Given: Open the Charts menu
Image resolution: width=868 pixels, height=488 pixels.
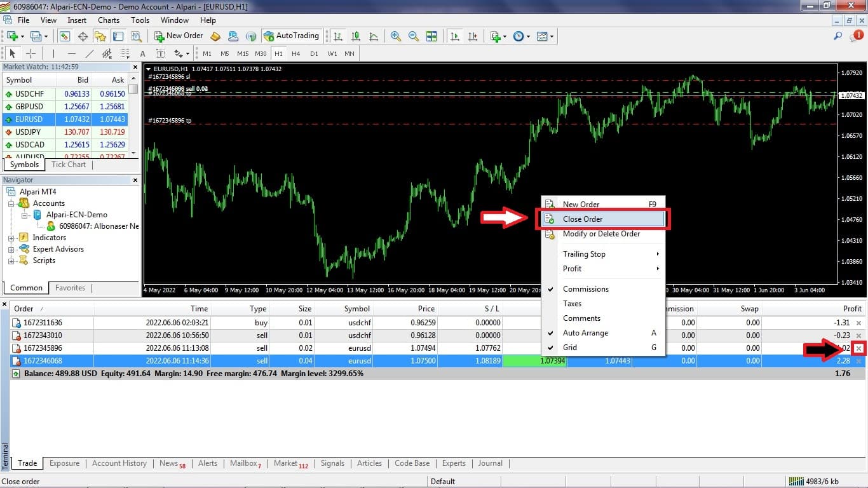Looking at the screenshot, I should [x=109, y=20].
